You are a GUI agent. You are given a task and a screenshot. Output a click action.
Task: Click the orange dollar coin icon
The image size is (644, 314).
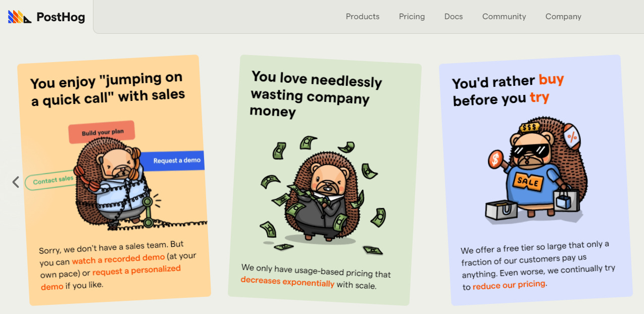click(x=496, y=160)
